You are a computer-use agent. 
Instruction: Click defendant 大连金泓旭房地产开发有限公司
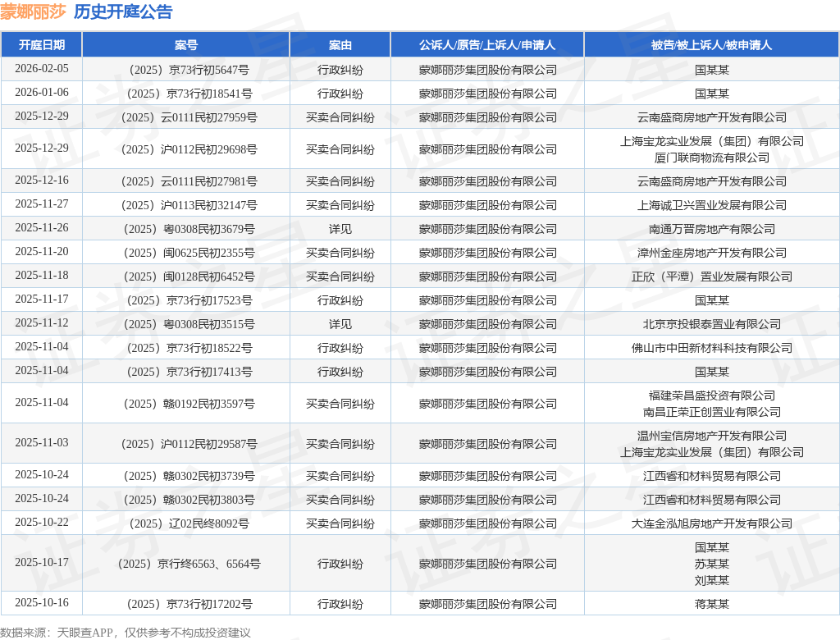[711, 523]
